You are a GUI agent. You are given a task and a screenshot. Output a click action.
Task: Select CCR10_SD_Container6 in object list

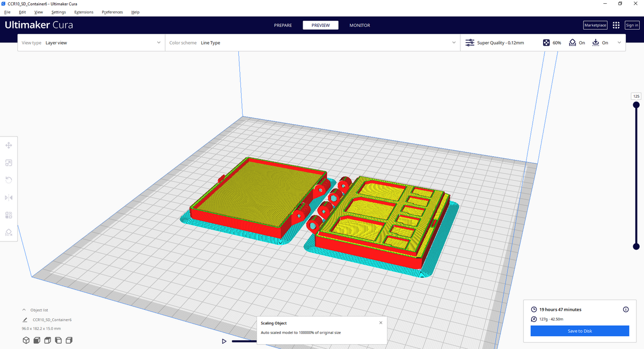point(52,319)
